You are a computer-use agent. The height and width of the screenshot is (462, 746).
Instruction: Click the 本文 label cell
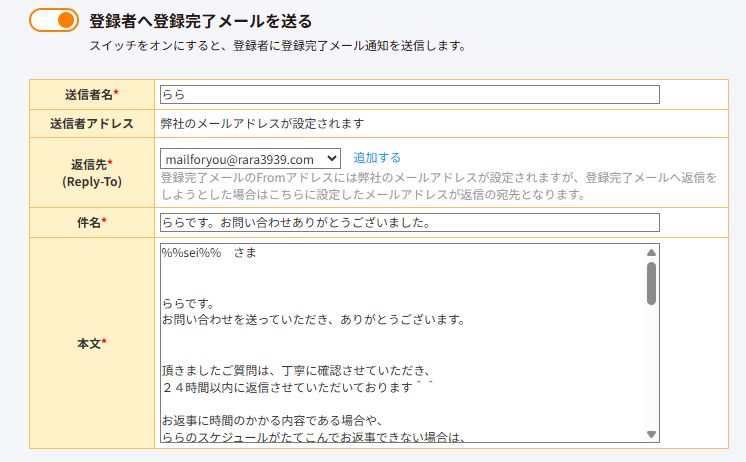92,343
